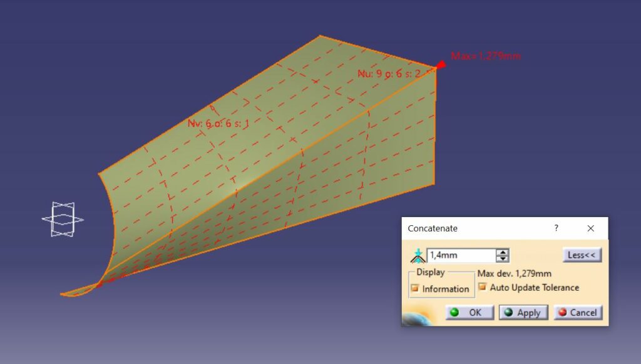Click the green sphere icon on the OK button
The height and width of the screenshot is (364, 641).
(x=454, y=313)
